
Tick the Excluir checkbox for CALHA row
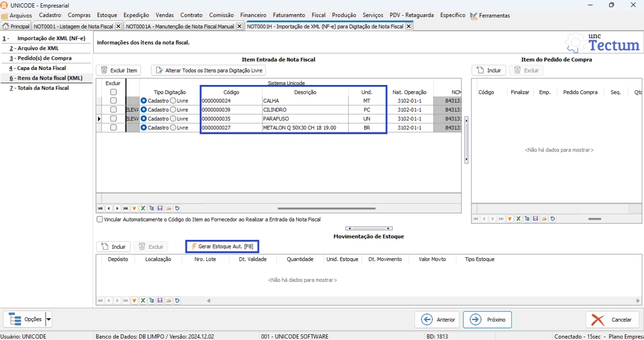pyautogui.click(x=113, y=101)
